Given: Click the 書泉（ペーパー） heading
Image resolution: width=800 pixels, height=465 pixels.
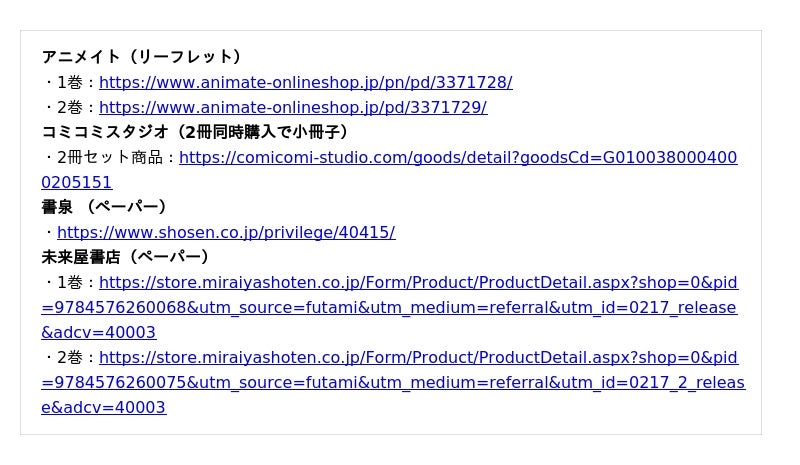Looking at the screenshot, I should click(x=104, y=207).
